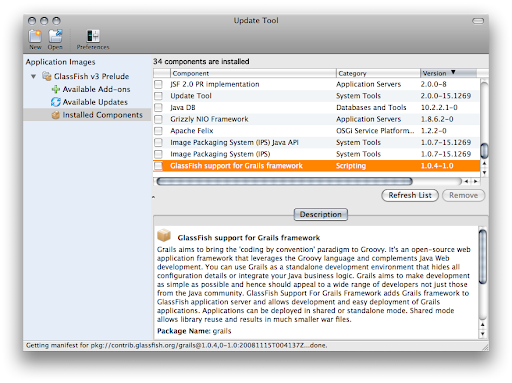Check the JSF 2.0 PR implementation checkbox
512x383 pixels.
(x=158, y=84)
